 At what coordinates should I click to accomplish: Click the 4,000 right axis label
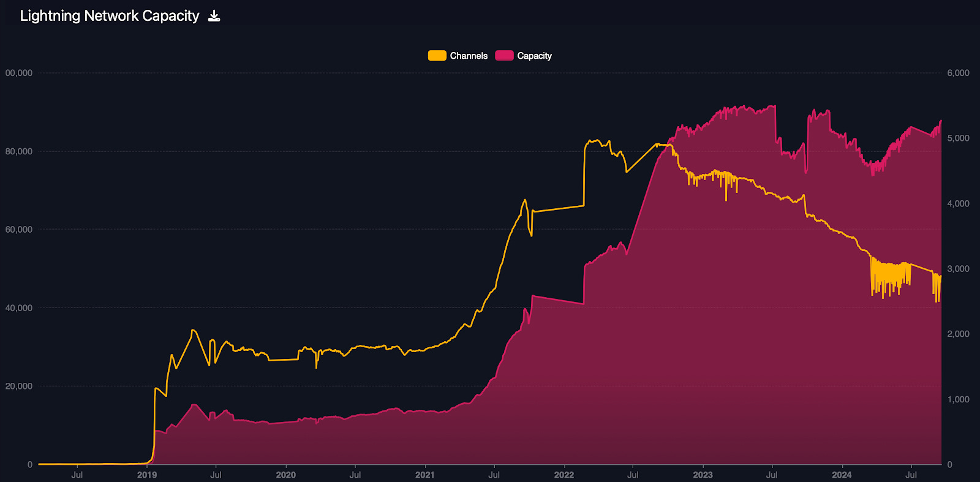click(x=959, y=203)
